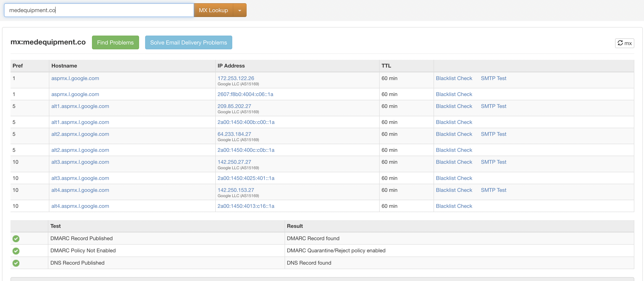
Task: Click DMARC Quarantine/Reject policy enabled result
Action: coord(336,250)
